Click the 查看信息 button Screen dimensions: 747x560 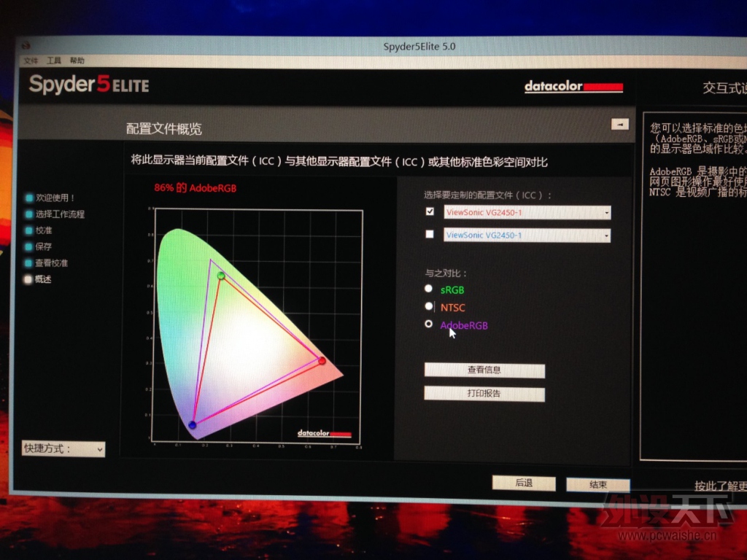(x=484, y=370)
